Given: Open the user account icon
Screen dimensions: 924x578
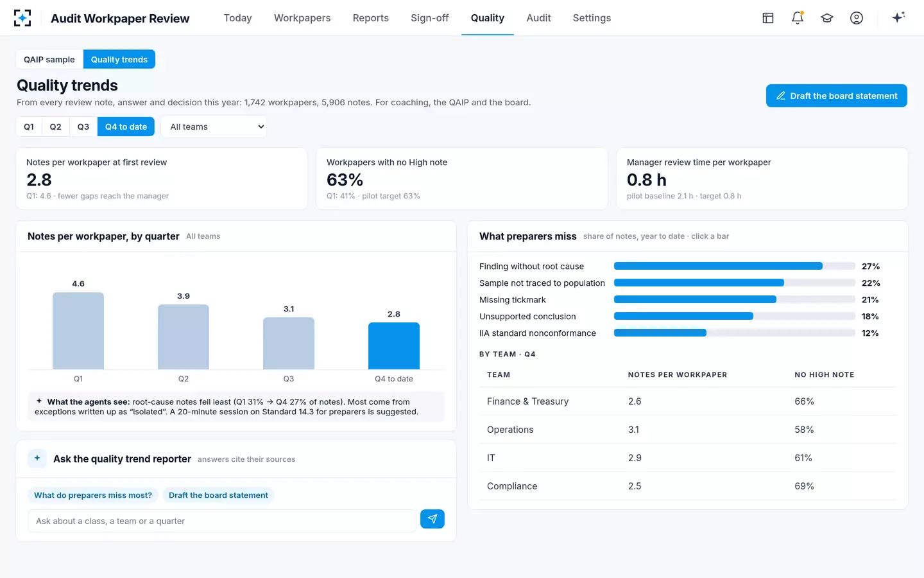Looking at the screenshot, I should pyautogui.click(x=857, y=18).
